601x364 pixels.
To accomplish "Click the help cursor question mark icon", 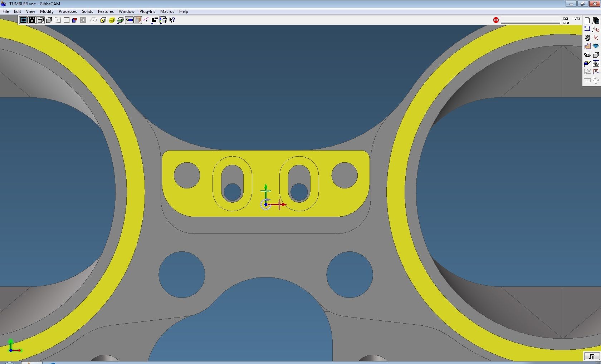I will [x=172, y=20].
